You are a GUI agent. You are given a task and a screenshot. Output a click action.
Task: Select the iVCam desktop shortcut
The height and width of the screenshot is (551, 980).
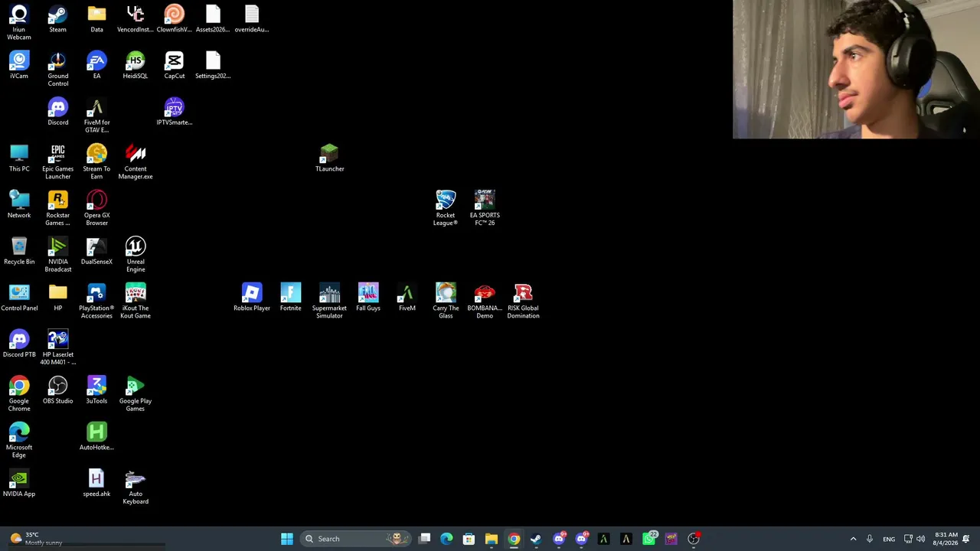tap(19, 65)
